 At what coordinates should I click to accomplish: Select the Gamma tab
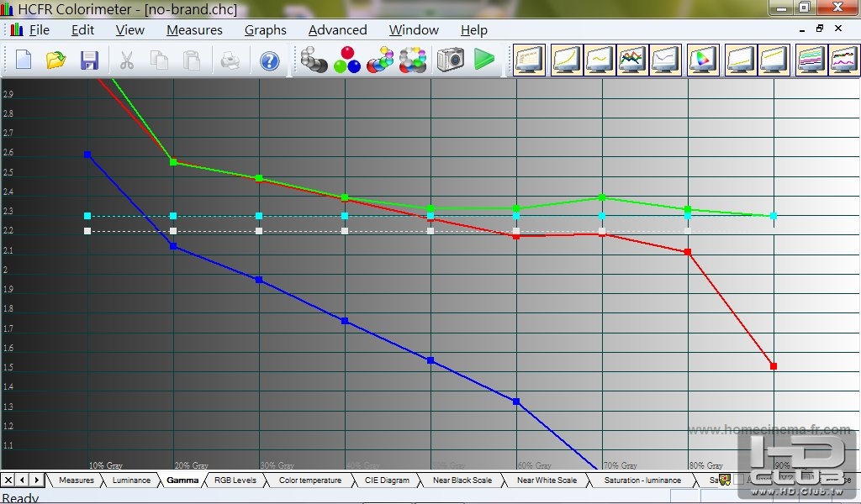pyautogui.click(x=182, y=480)
